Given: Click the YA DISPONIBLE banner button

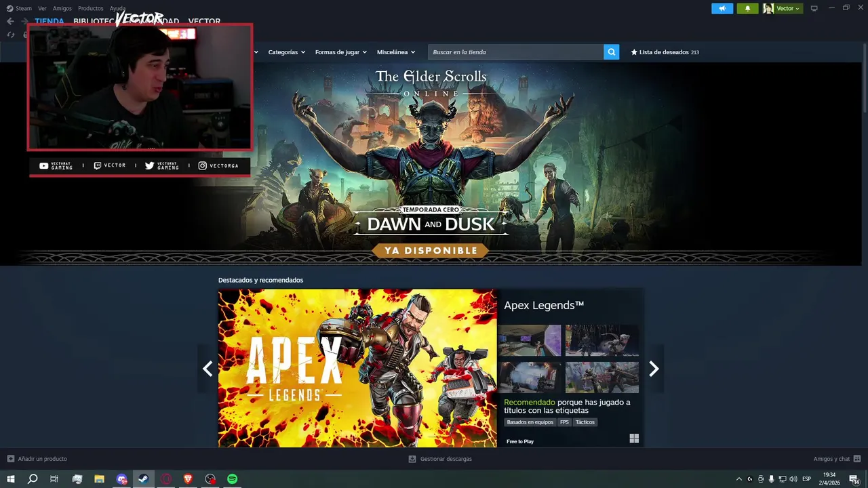Looking at the screenshot, I should click(431, 251).
